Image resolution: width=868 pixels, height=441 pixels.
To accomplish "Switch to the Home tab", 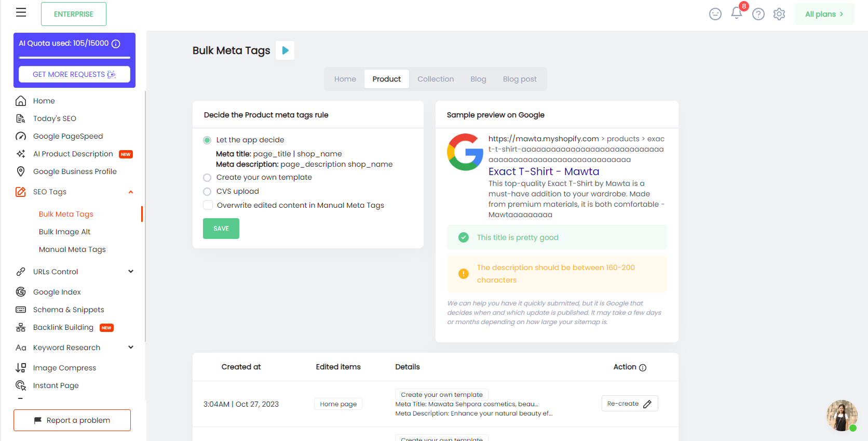I will (x=345, y=79).
